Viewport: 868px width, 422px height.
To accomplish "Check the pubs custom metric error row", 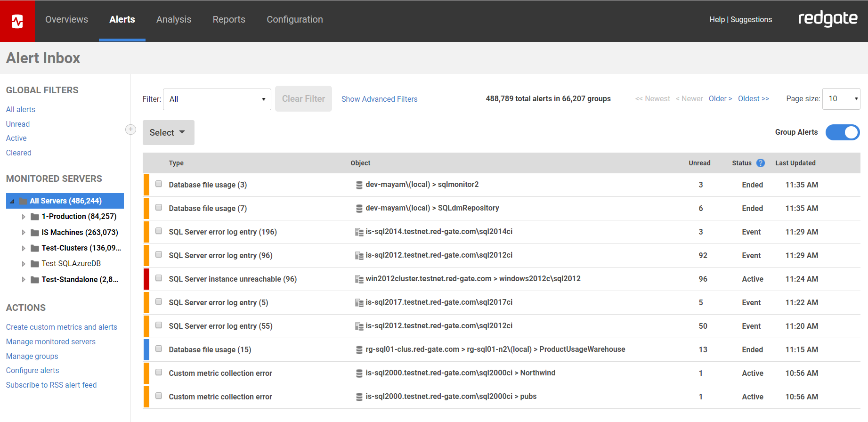I will (159, 396).
